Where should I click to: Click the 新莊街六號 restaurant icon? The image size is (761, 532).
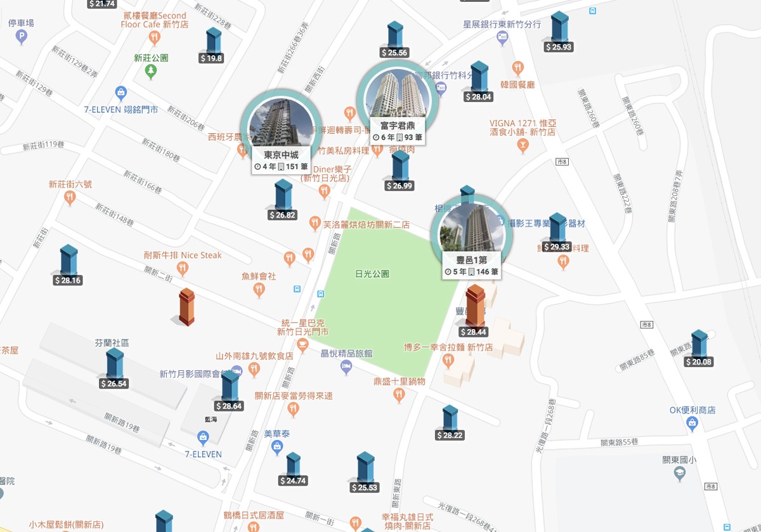click(70, 198)
